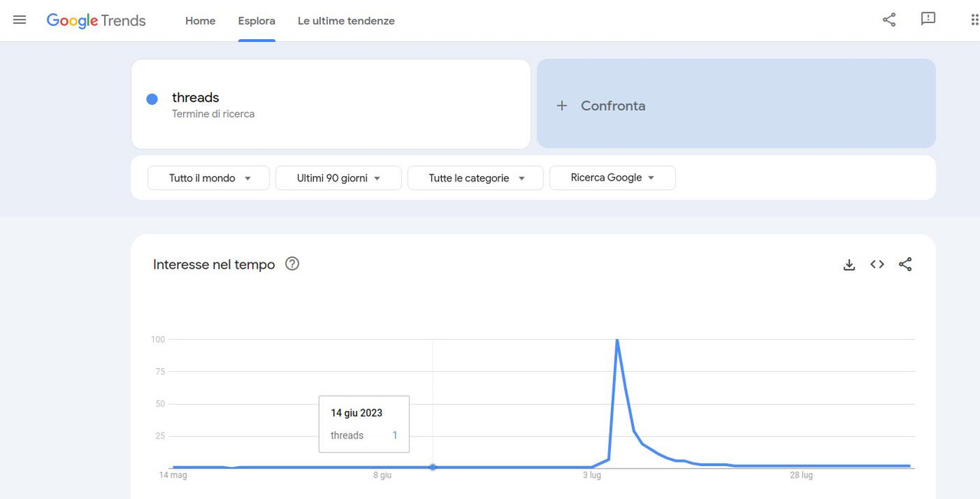Open the Ultimi 90 giorni time dropdown
The image size is (980, 499).
tap(338, 178)
